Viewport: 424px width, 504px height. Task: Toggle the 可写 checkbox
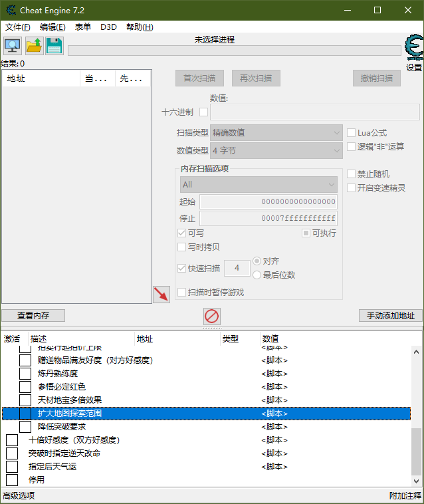coord(182,233)
